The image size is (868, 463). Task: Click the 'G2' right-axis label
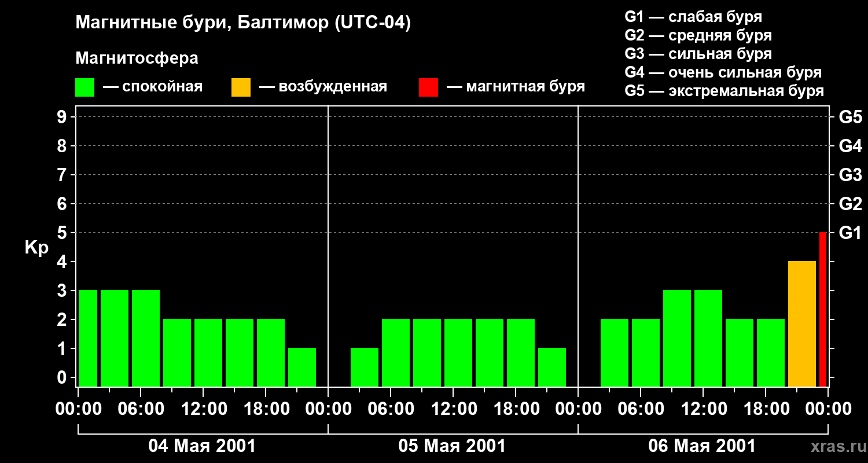pos(850,204)
